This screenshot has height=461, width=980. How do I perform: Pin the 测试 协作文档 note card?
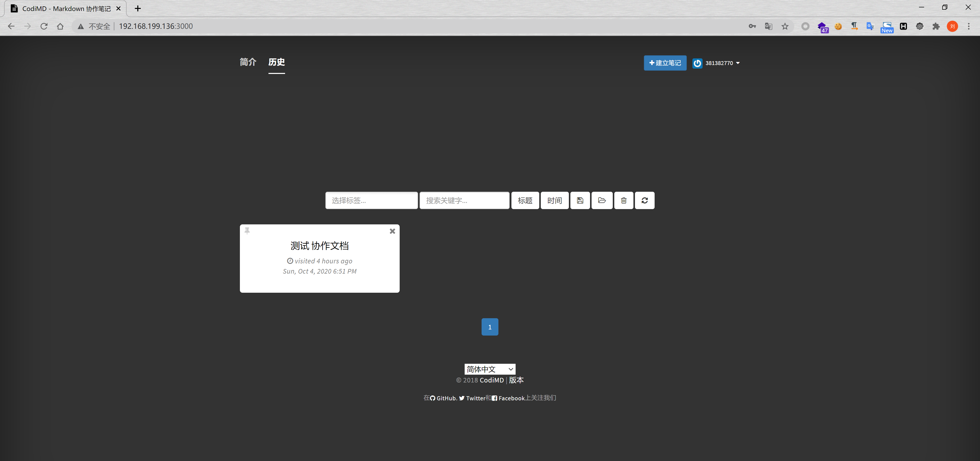[247, 231]
